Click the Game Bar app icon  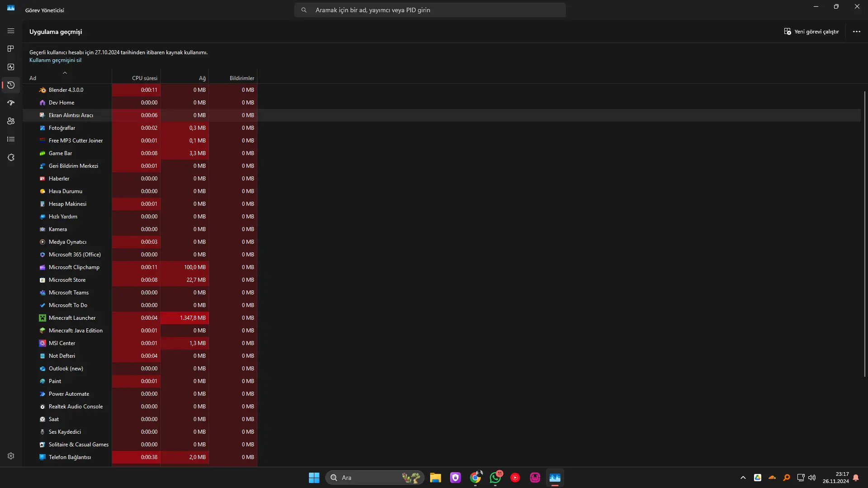tap(43, 153)
